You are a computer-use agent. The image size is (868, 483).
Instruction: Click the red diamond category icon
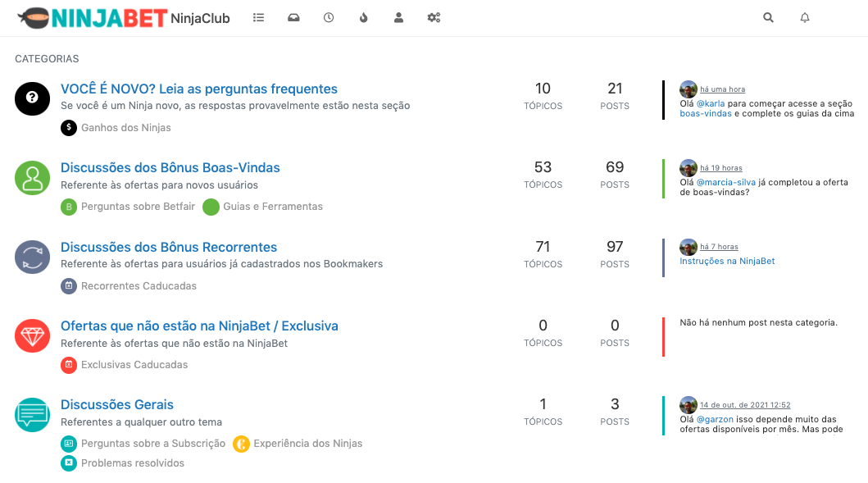[x=33, y=335]
